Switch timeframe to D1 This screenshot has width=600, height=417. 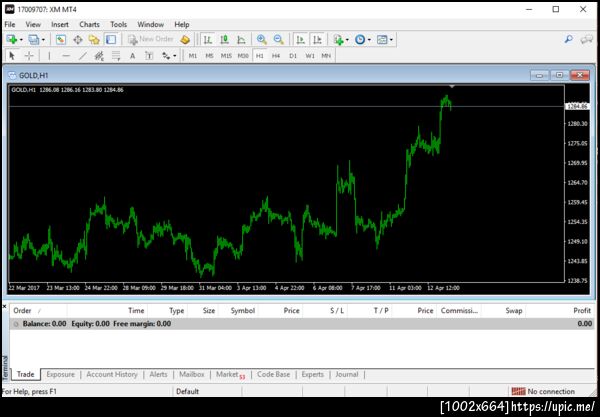pyautogui.click(x=293, y=56)
